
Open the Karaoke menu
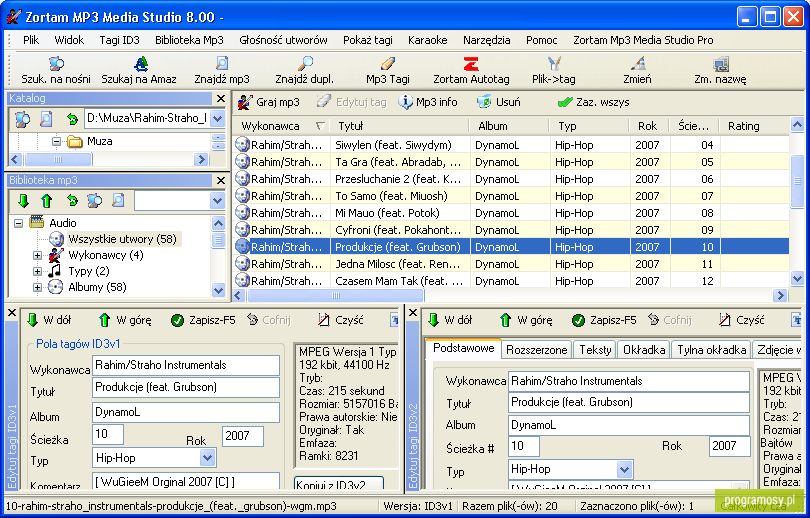click(x=428, y=40)
